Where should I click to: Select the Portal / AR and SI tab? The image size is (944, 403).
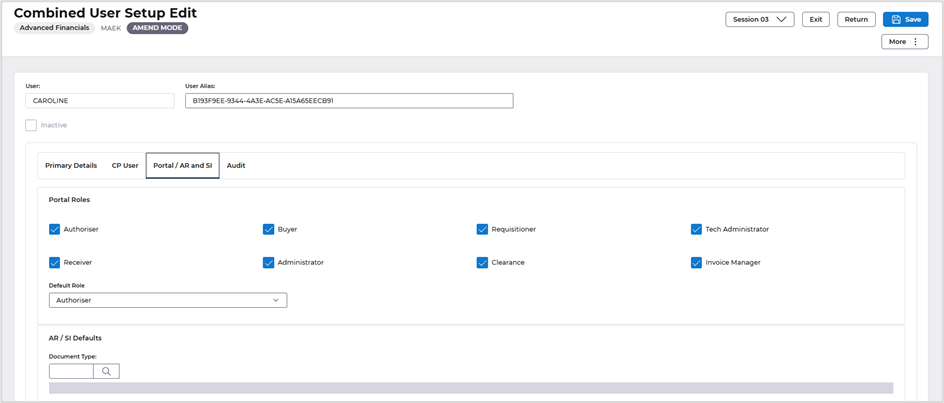pos(182,166)
